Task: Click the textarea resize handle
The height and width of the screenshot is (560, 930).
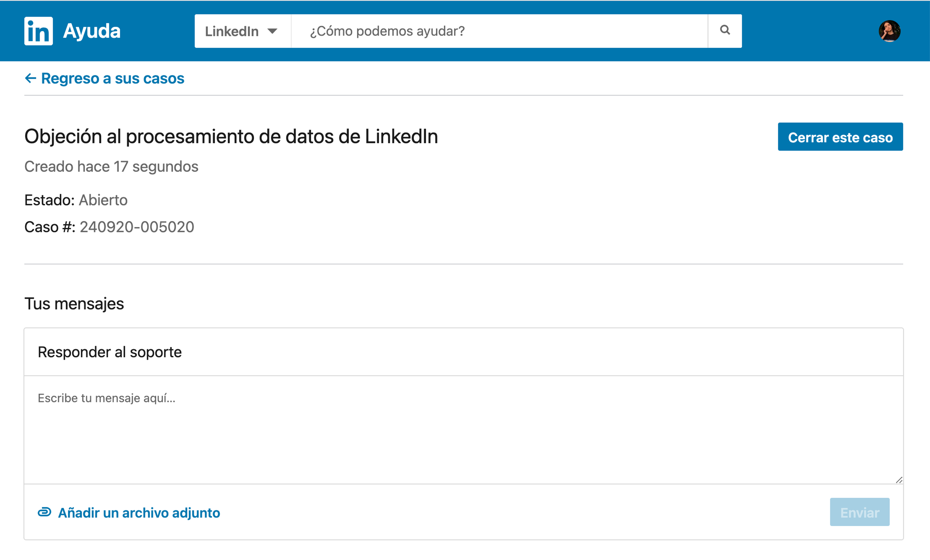Action: coord(899,480)
